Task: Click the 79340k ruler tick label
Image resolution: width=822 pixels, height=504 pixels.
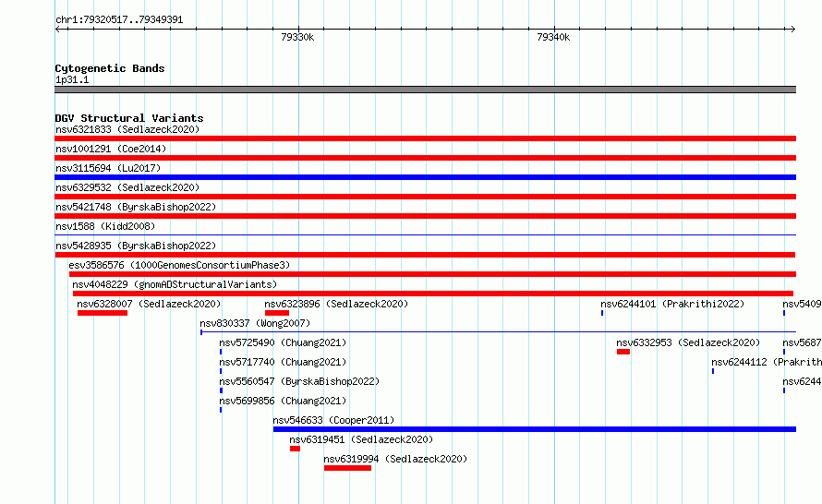Action: (553, 37)
